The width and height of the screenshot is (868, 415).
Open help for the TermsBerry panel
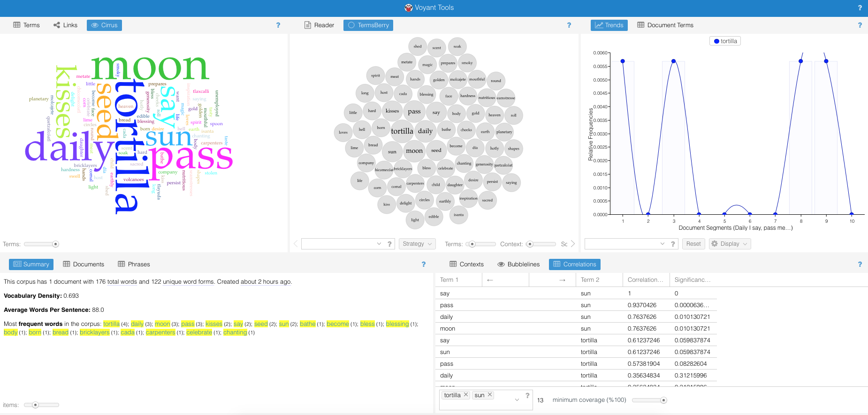(x=569, y=25)
